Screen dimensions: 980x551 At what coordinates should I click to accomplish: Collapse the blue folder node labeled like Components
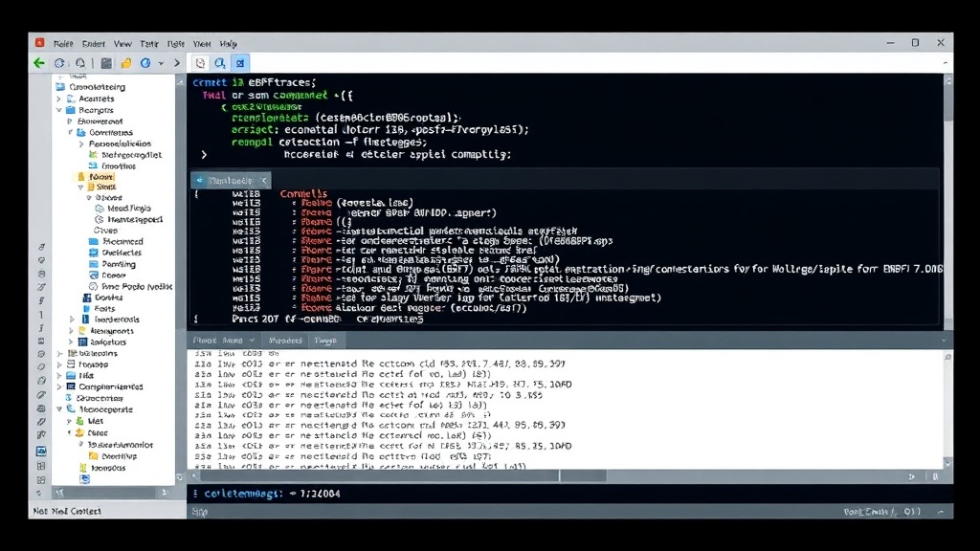[x=70, y=132]
